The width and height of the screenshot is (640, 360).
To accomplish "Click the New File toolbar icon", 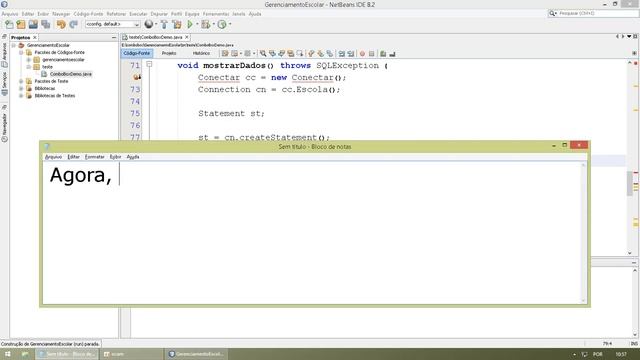I will tap(9, 24).
